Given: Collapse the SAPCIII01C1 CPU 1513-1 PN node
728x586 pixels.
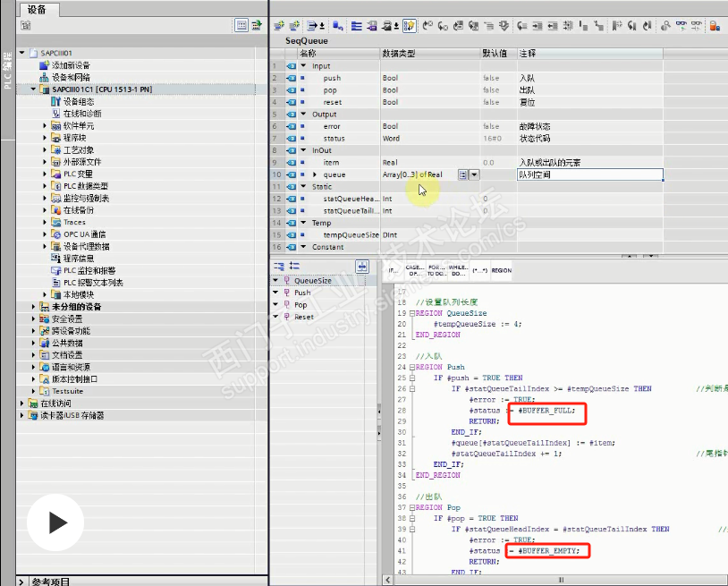Looking at the screenshot, I should (33, 89).
